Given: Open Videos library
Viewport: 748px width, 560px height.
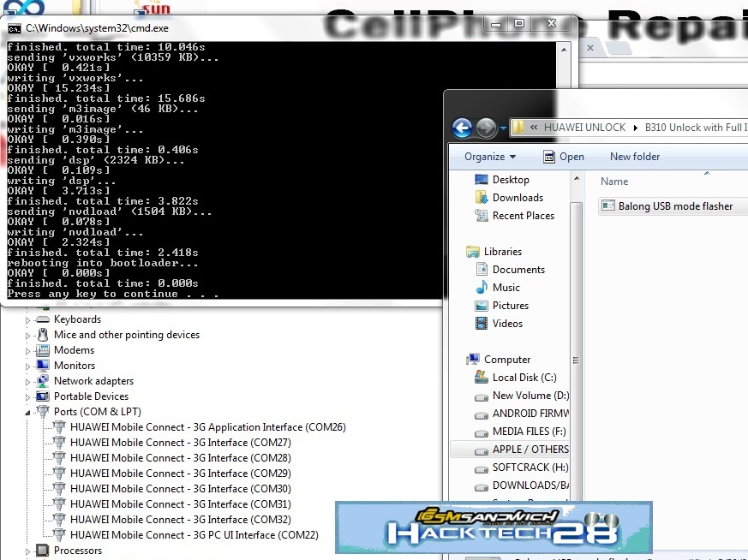Looking at the screenshot, I should pyautogui.click(x=499, y=323).
